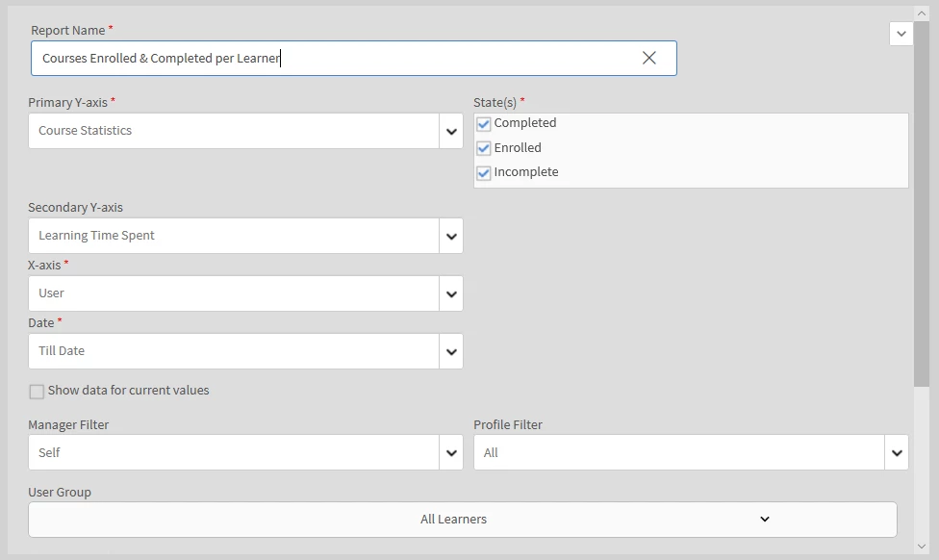
Task: Enable Show data for current values
Action: (x=37, y=392)
